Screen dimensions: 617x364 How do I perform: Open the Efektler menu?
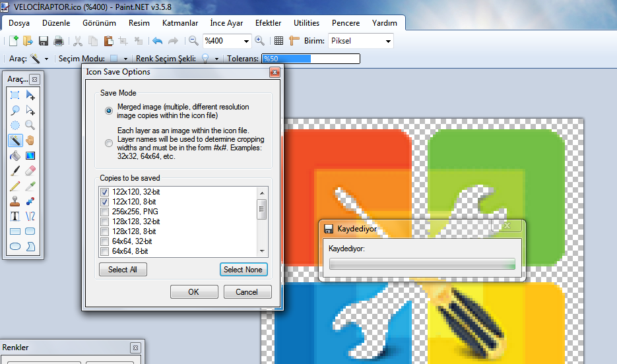[x=269, y=23]
